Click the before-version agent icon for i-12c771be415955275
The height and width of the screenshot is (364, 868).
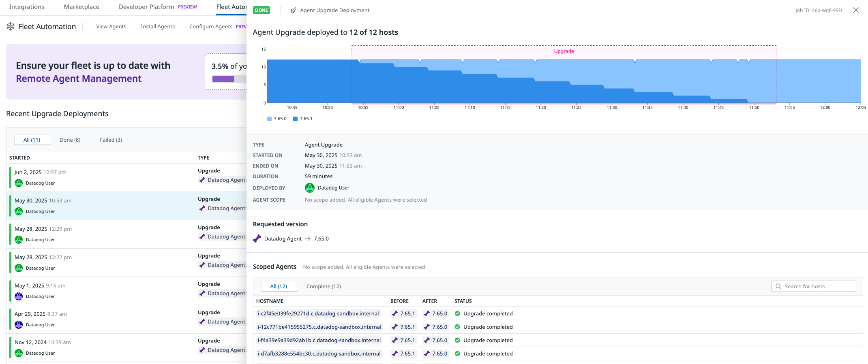[395, 327]
